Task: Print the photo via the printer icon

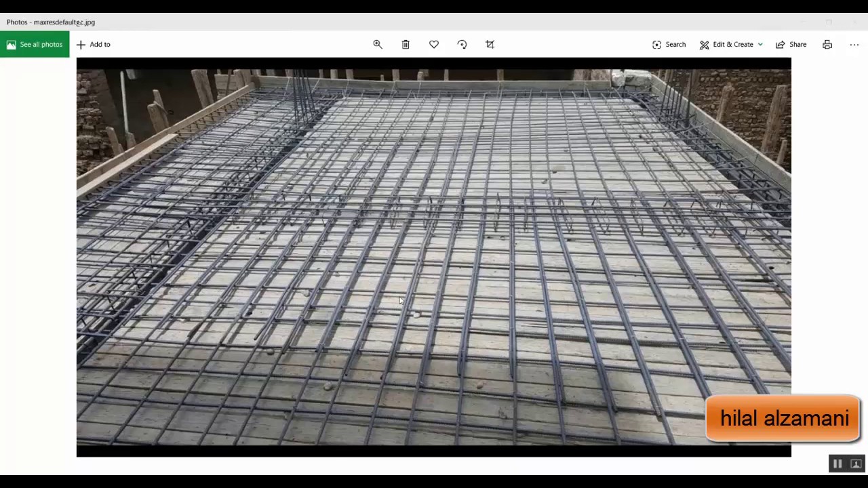Action: click(x=827, y=44)
